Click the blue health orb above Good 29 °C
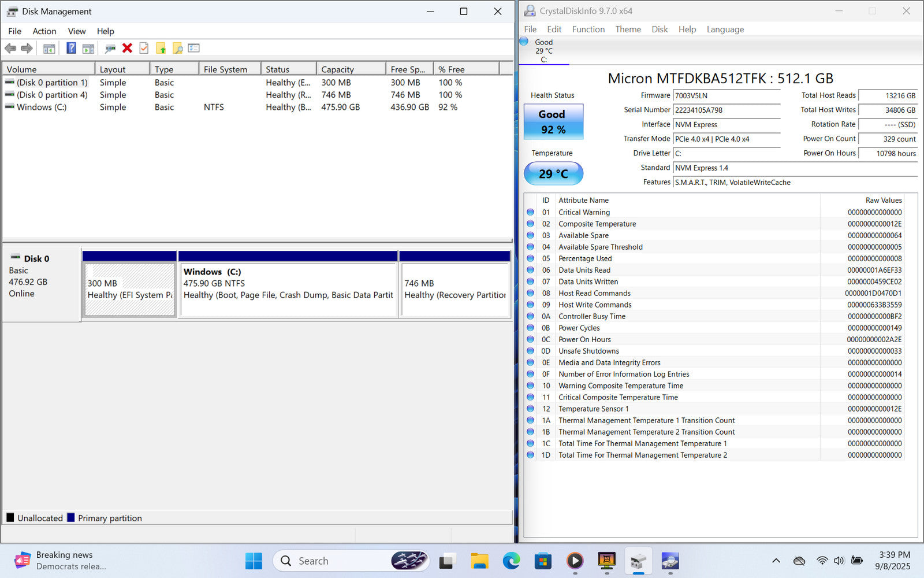 pyautogui.click(x=524, y=41)
